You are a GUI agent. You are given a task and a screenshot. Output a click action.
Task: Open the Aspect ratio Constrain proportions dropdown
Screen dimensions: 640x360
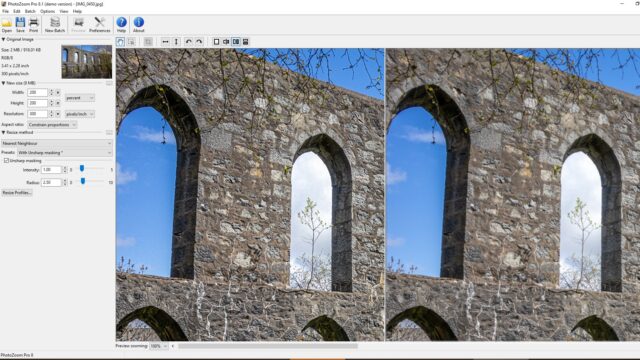(x=52, y=124)
